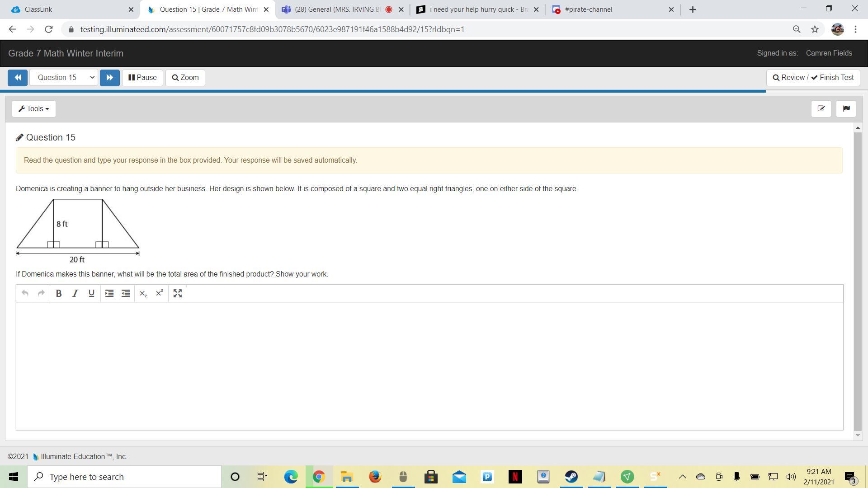The image size is (868, 488).
Task: Toggle italic formatting
Action: click(x=75, y=293)
